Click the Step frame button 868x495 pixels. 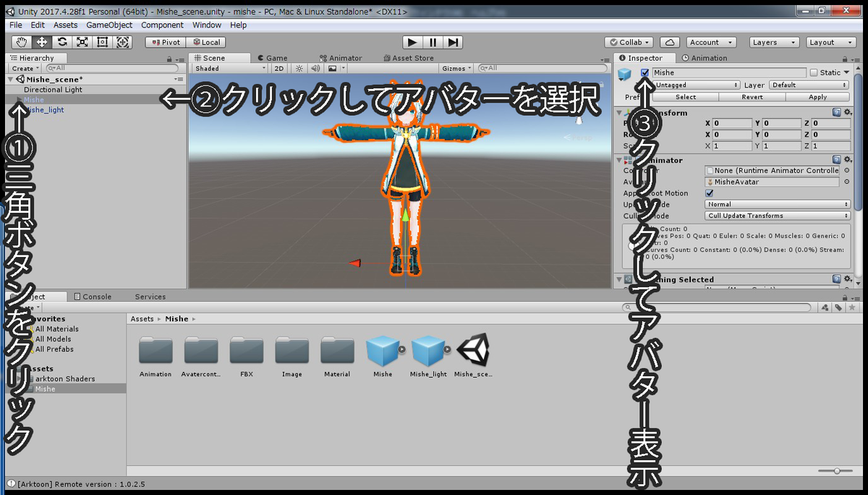(x=453, y=42)
